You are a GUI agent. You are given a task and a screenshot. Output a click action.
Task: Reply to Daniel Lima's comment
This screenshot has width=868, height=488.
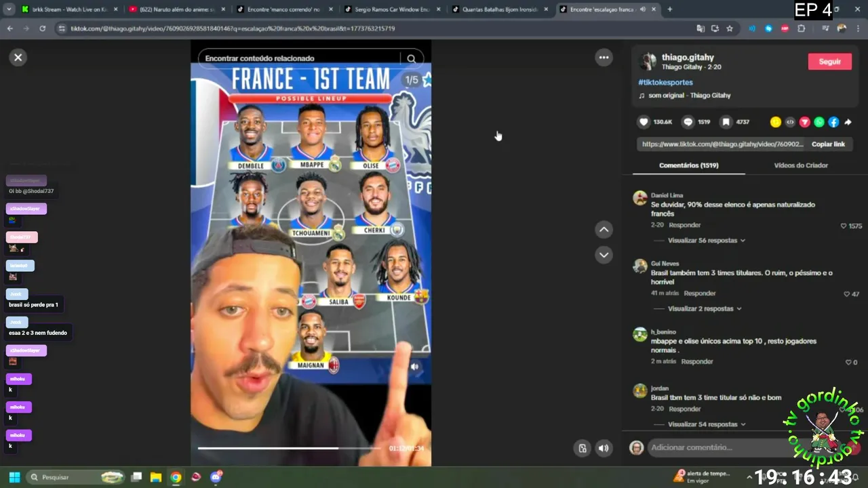(685, 225)
